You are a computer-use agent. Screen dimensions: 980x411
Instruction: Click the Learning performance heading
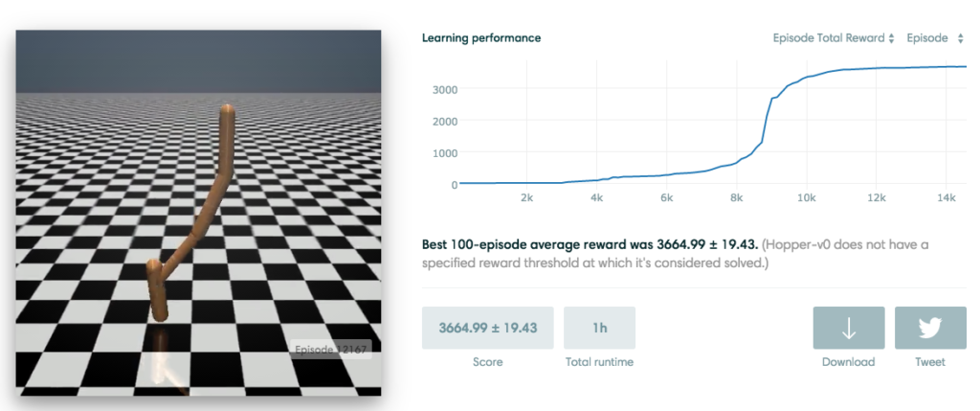(x=481, y=38)
